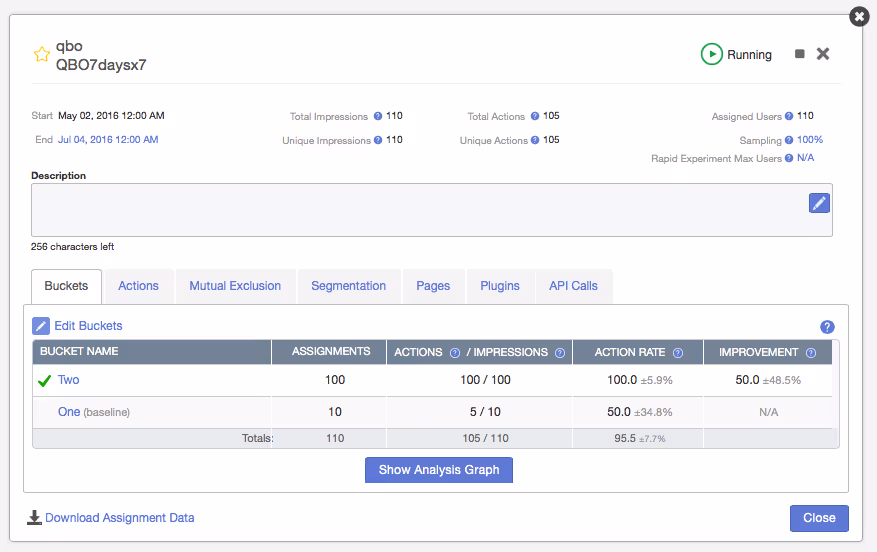The image size is (877, 552).
Task: Click help icon beside Assigned Users
Action: tap(789, 116)
